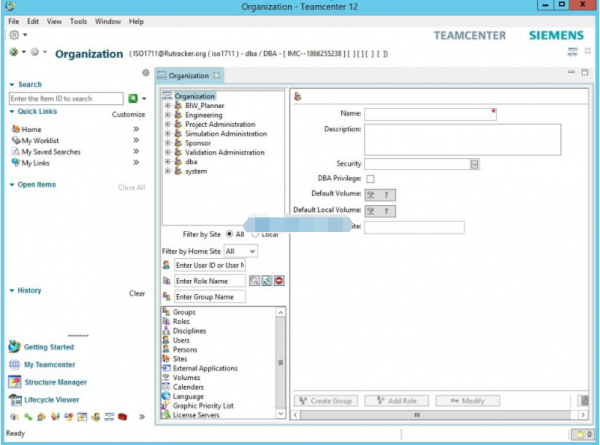Click the green perform search icon
This screenshot has width=600, height=445.
pyautogui.click(x=133, y=98)
